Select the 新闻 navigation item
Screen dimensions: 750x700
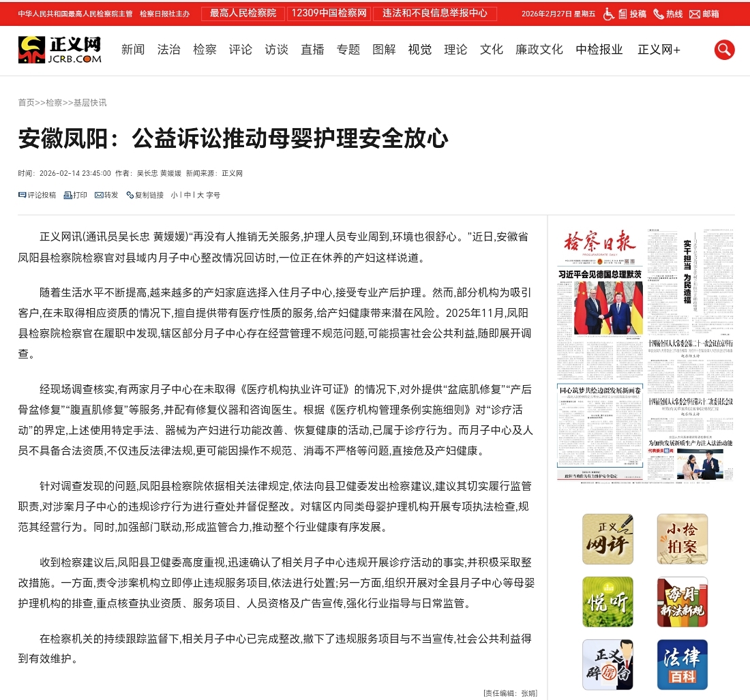[x=133, y=50]
